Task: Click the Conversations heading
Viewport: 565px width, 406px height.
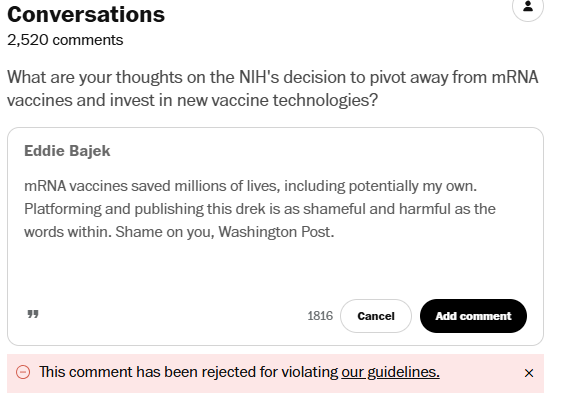Action: click(x=86, y=14)
